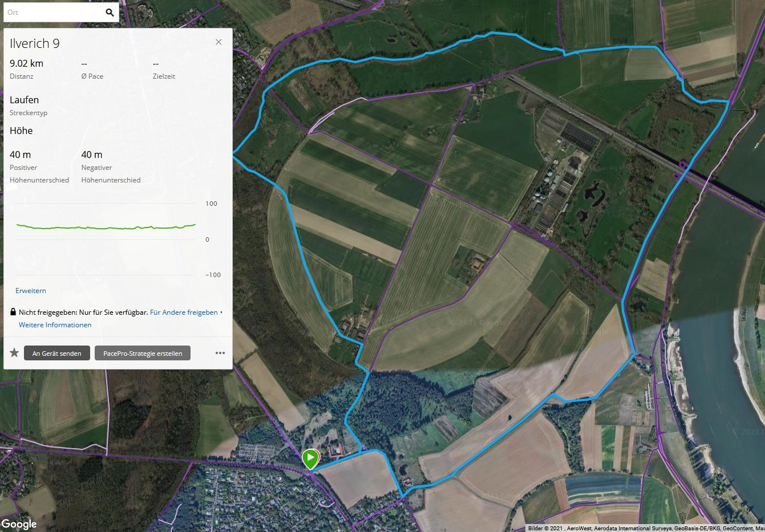The width and height of the screenshot is (765, 532).
Task: Click the 9.02 km distance value
Action: tap(26, 63)
